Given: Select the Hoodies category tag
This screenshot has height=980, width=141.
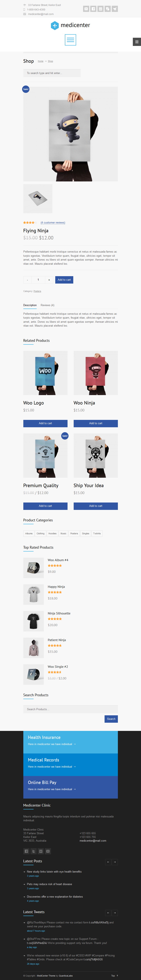Looking at the screenshot, I should pos(52,533).
